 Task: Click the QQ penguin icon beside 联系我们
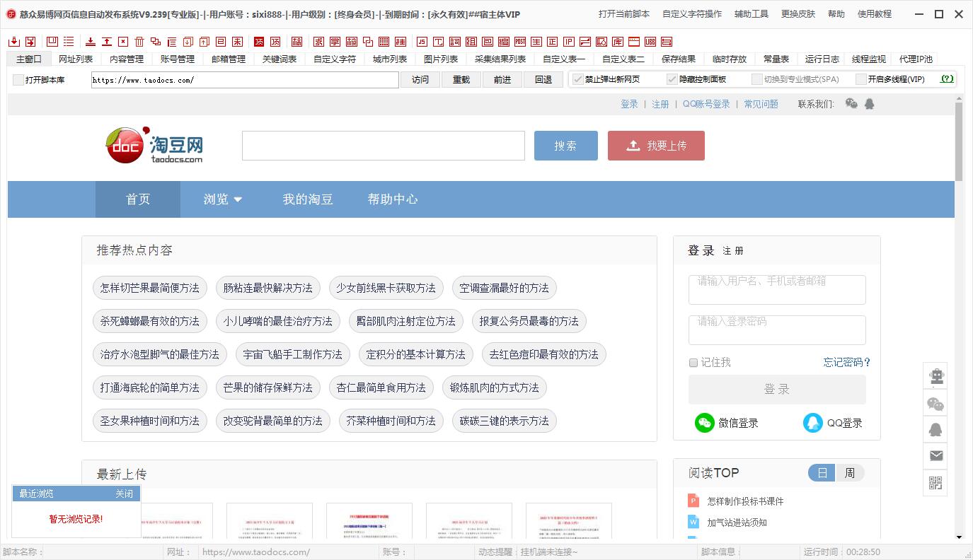[x=870, y=104]
